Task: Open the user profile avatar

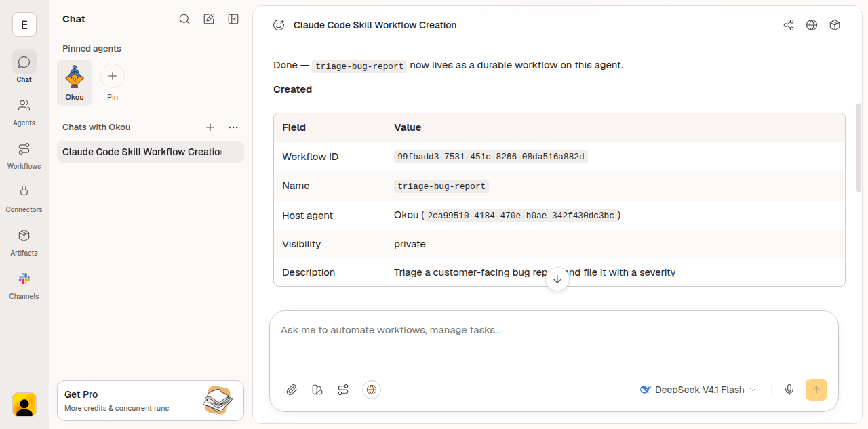Action: coord(24,405)
